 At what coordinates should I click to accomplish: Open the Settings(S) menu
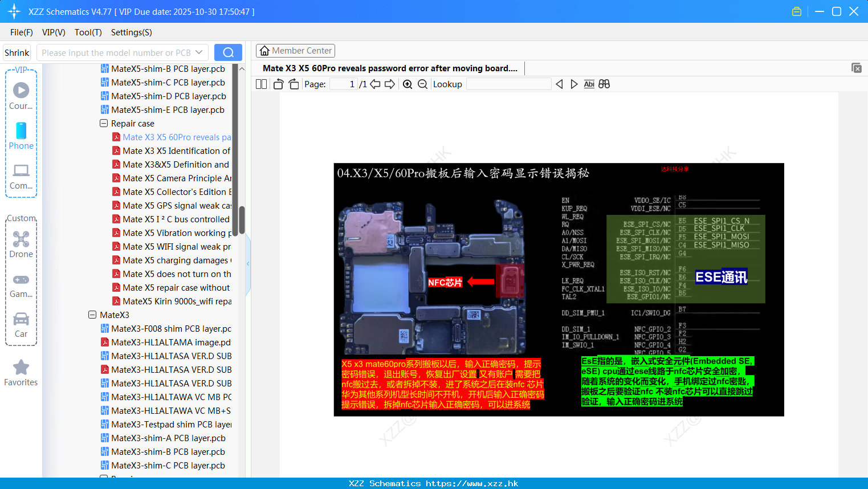pos(131,32)
